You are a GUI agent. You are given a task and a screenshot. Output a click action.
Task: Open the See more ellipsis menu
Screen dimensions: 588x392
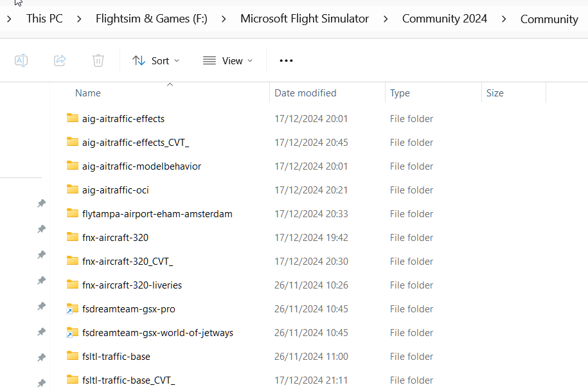[286, 60]
